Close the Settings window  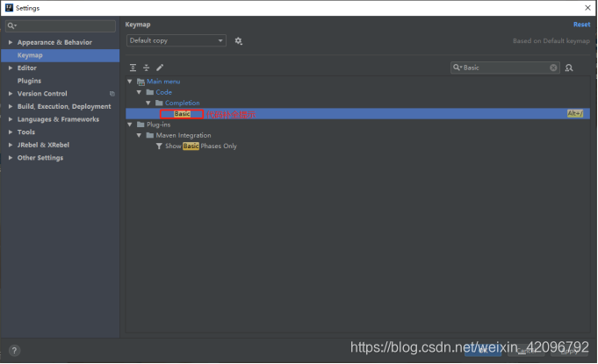pos(587,8)
